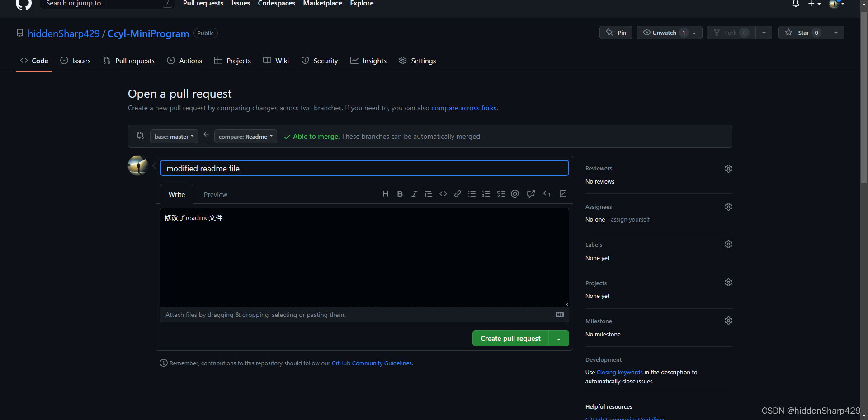This screenshot has width=868, height=420.
Task: Click Create pull request button
Action: point(510,339)
